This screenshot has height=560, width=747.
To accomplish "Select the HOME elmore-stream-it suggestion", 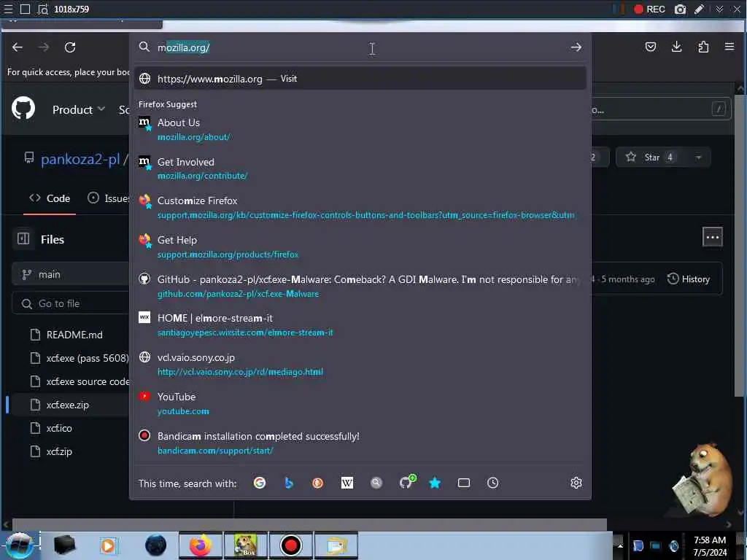I will click(x=360, y=325).
